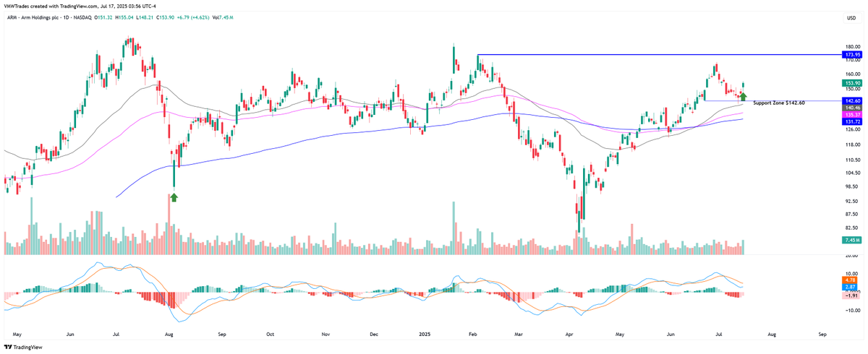This screenshot has height=354, width=868.
Task: Click the 180.00 price axis tick
Action: pyautogui.click(x=851, y=46)
